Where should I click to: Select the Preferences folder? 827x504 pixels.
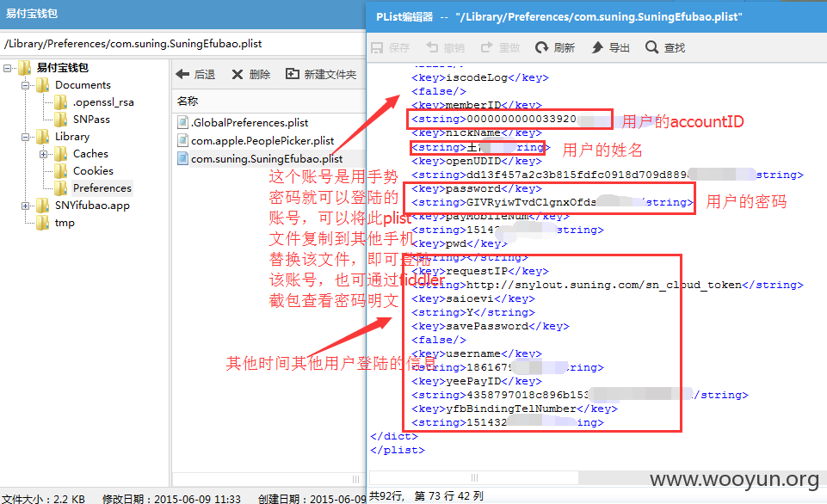102,188
